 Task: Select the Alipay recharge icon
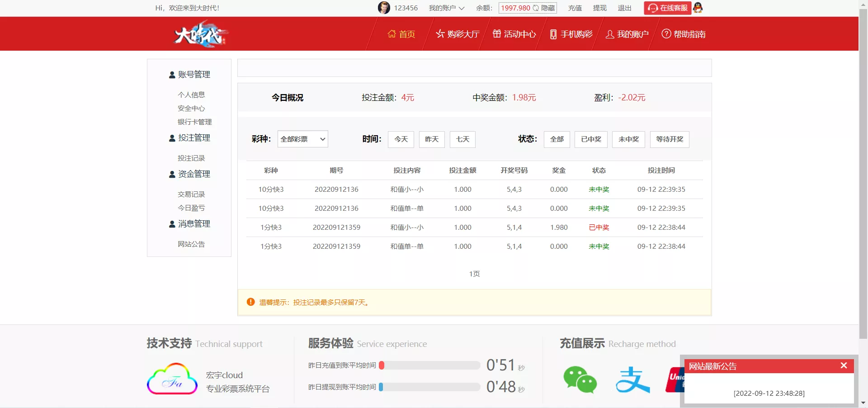pos(632,380)
